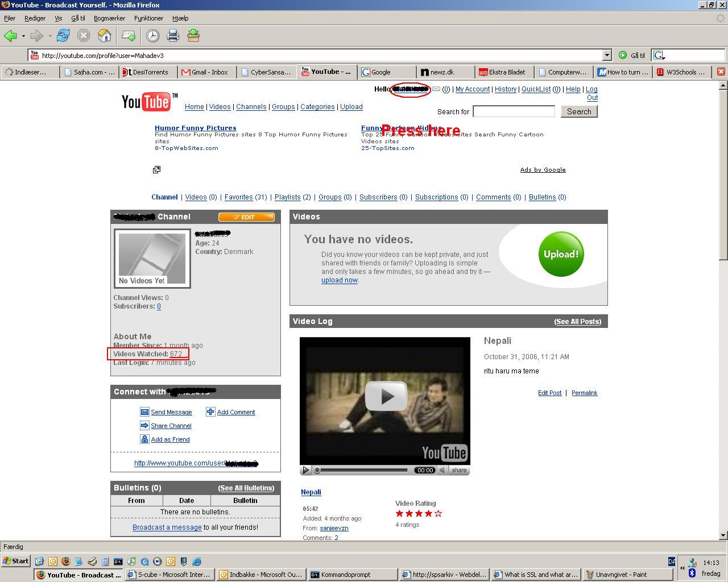Switch to the Gmail - Inbox tab

pyautogui.click(x=205, y=72)
